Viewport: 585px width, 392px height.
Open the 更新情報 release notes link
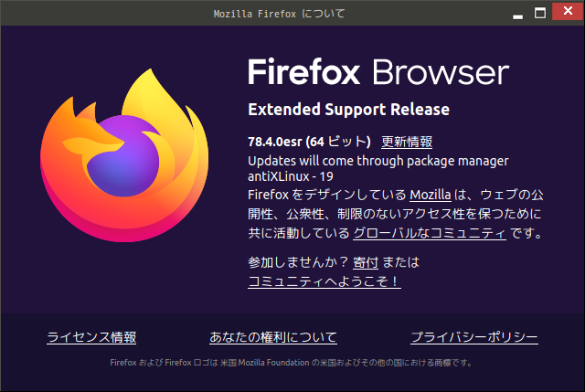(x=407, y=143)
